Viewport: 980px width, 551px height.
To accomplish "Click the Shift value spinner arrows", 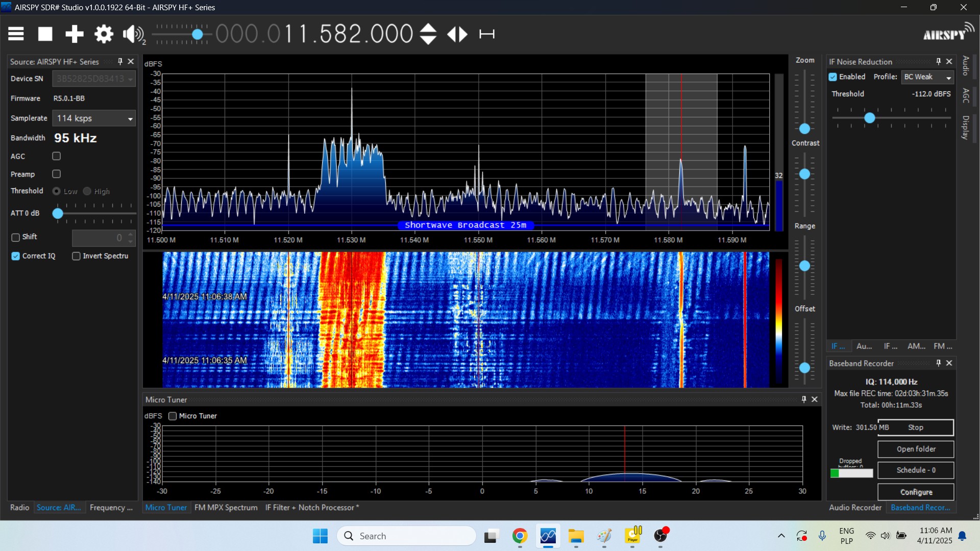I will tap(131, 237).
